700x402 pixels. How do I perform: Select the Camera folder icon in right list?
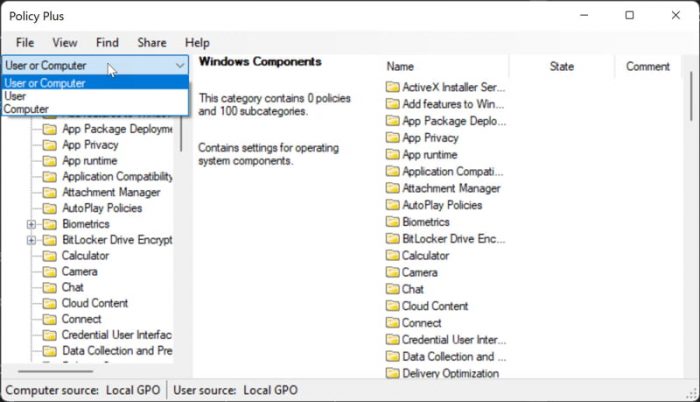[392, 272]
